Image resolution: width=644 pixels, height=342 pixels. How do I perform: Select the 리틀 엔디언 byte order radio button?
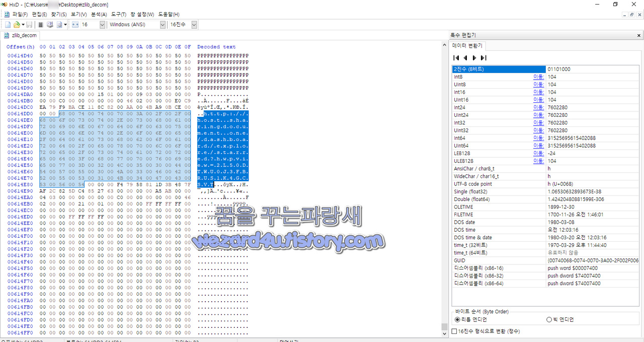pyautogui.click(x=458, y=319)
